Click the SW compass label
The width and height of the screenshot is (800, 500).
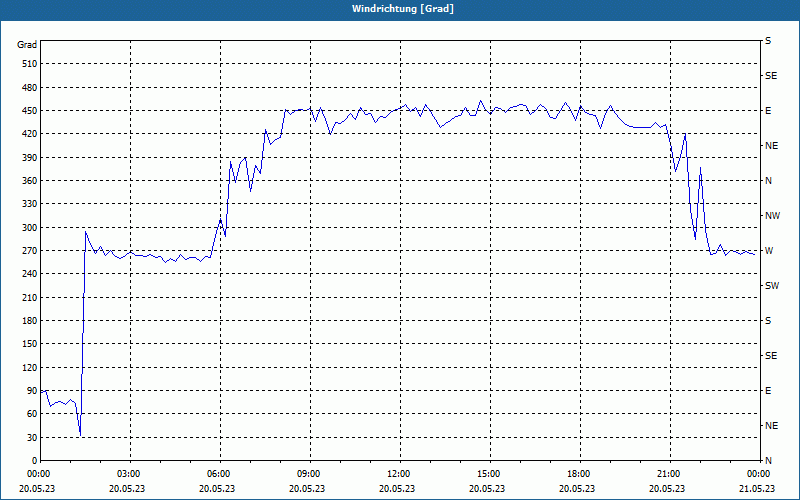[x=772, y=286]
